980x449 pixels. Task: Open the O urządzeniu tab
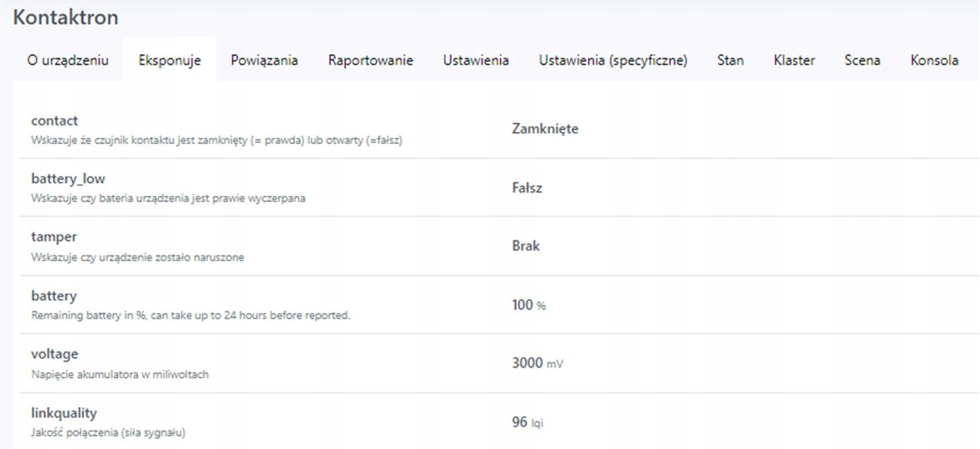68,60
